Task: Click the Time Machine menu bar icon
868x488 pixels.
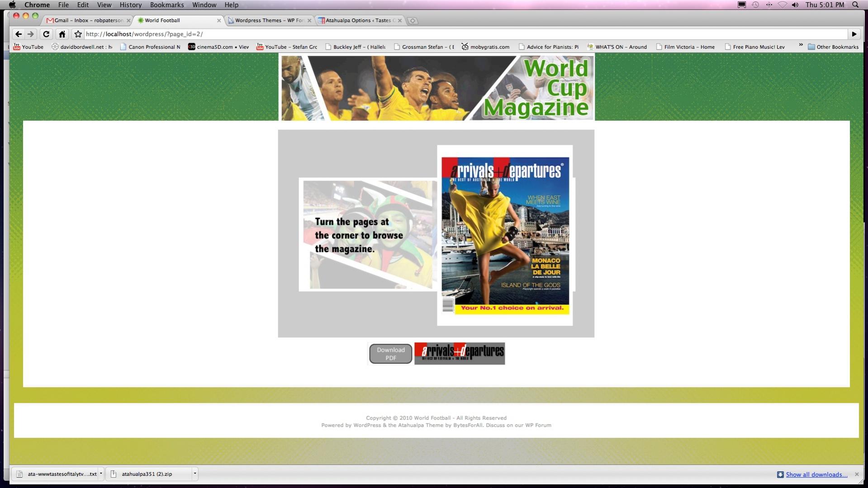Action: pyautogui.click(x=755, y=5)
